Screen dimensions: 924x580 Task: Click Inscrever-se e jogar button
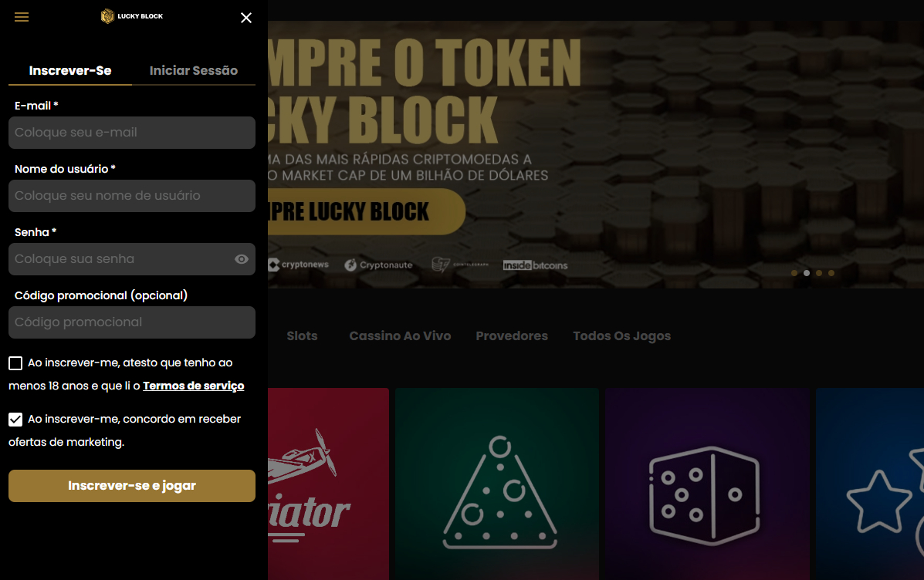132,486
